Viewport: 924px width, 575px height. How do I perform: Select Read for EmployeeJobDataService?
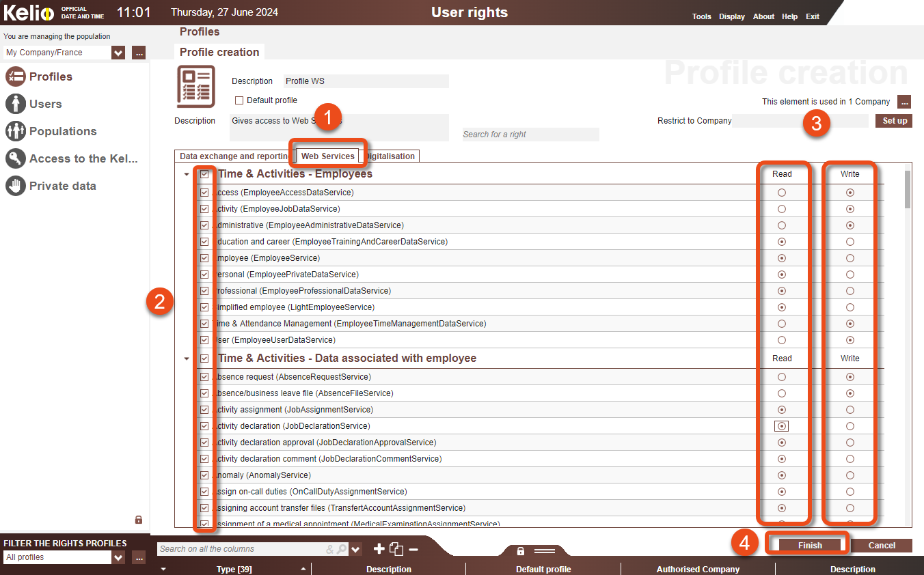pyautogui.click(x=782, y=209)
